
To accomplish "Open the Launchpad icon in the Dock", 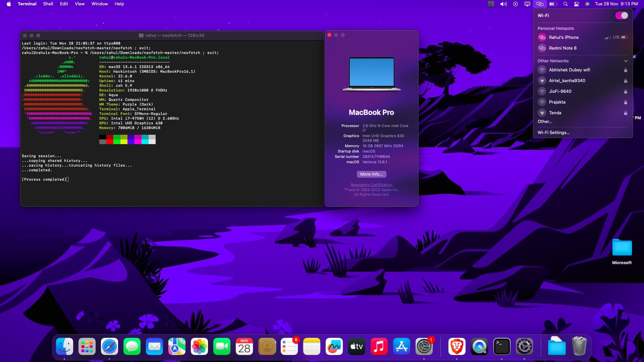I will click(87, 347).
